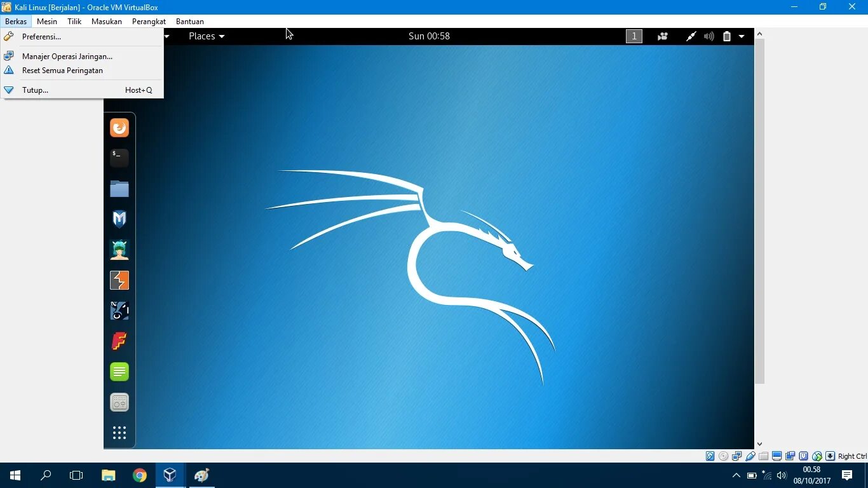Open the shared folders status icon
This screenshot has width=868, height=488.
[764, 456]
